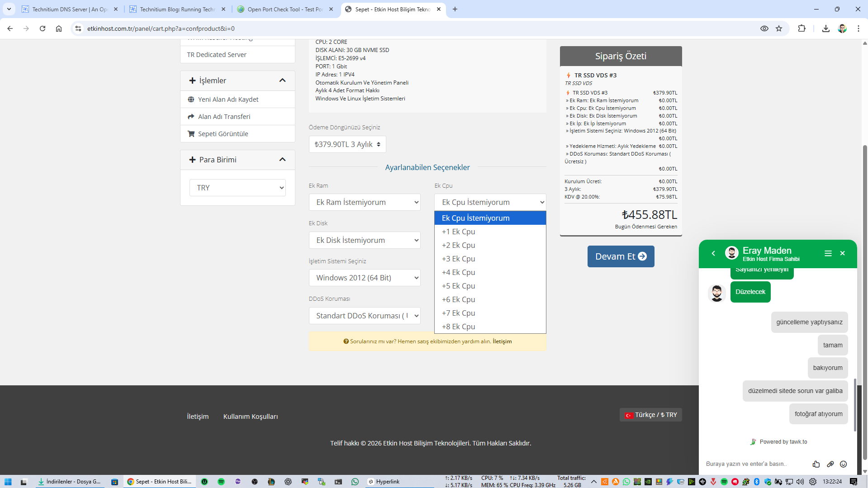The height and width of the screenshot is (488, 868).
Task: Click the İletişim link in the yellow notice
Action: [x=502, y=341]
